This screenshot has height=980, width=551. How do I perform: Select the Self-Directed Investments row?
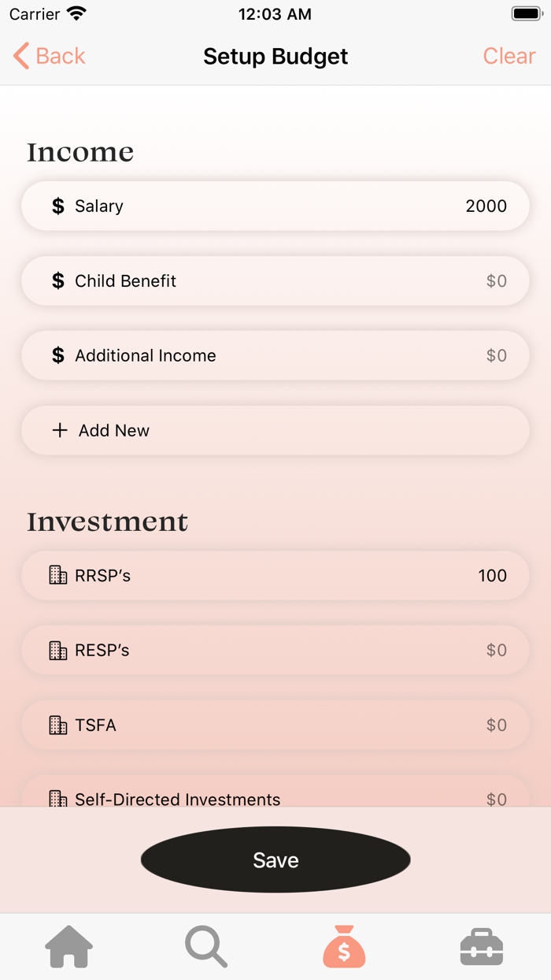(x=275, y=796)
